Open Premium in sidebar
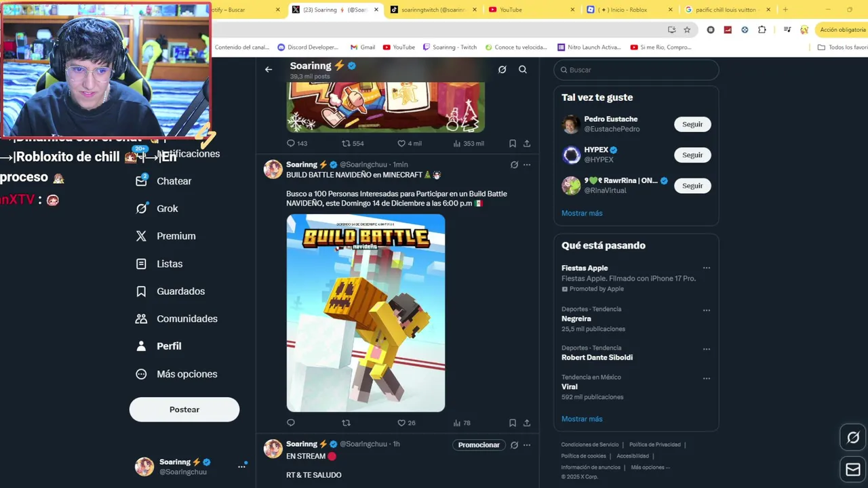Viewport: 868px width, 488px height. [x=165, y=236]
